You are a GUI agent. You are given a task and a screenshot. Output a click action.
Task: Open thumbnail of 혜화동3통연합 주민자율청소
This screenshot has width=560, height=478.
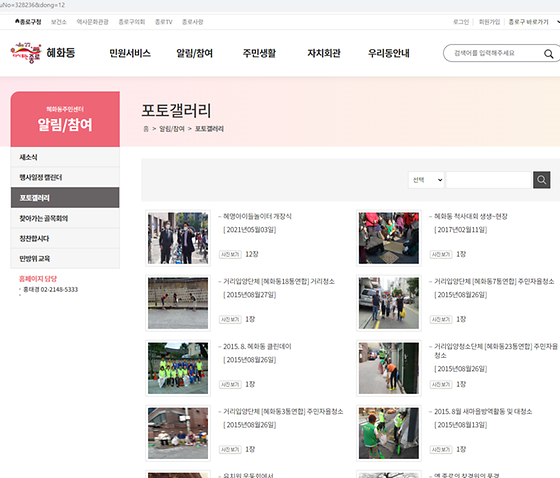pyautogui.click(x=178, y=433)
